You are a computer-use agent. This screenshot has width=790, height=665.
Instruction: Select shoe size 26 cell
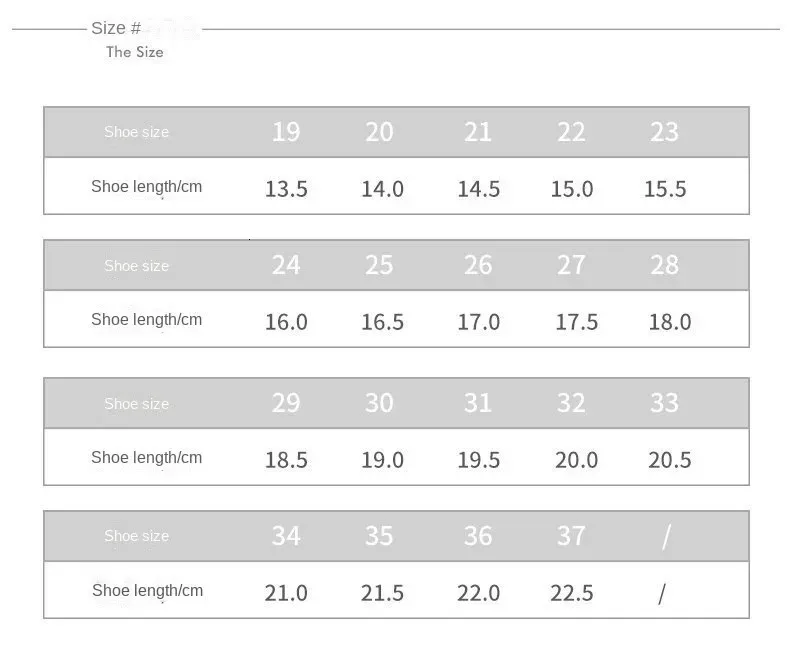478,265
